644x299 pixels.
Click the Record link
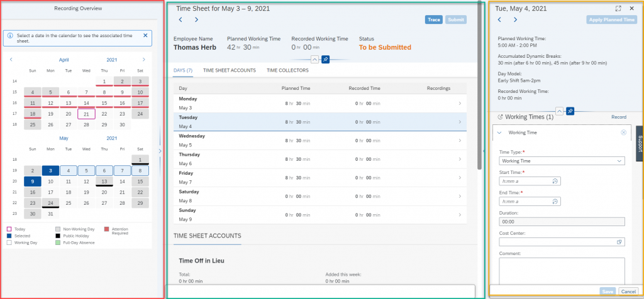tap(619, 117)
